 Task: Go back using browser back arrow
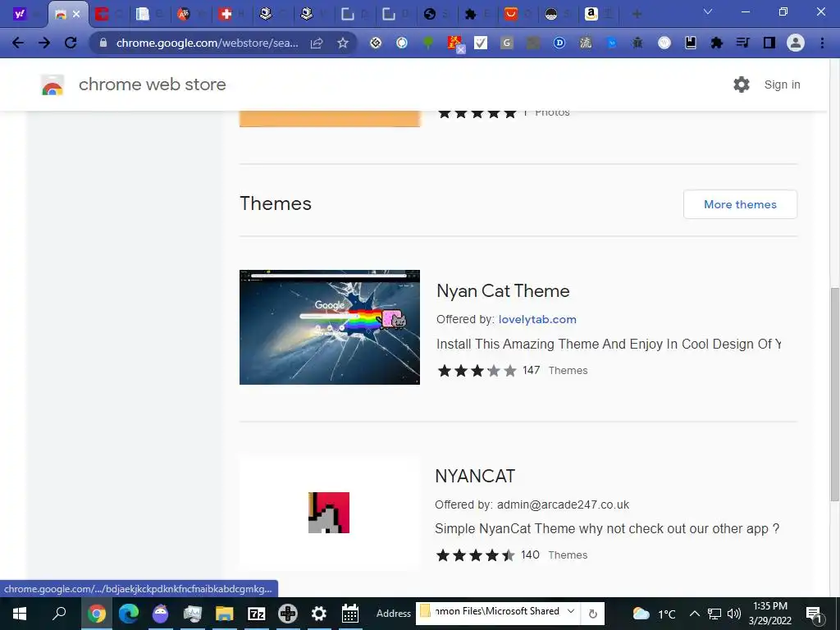click(18, 43)
